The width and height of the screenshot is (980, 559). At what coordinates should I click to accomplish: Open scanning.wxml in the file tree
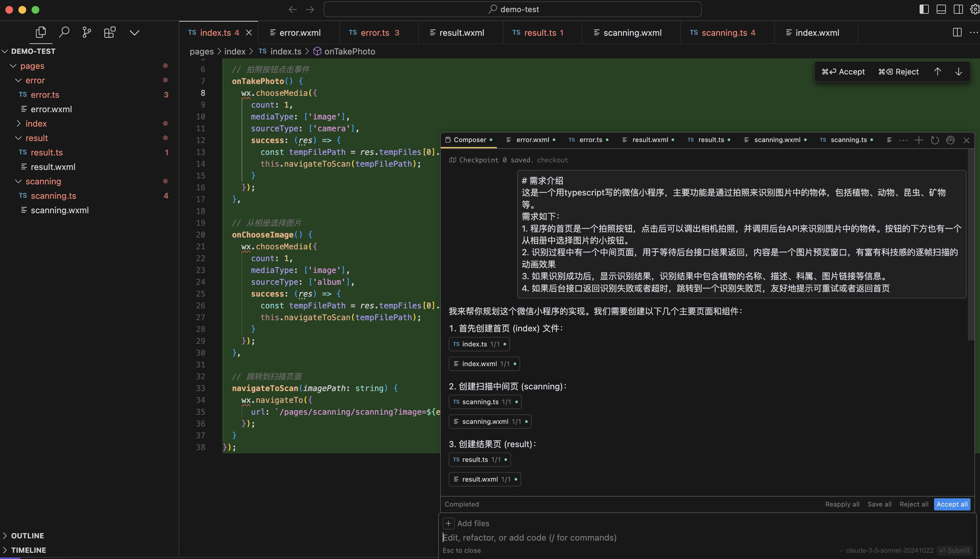89,210
